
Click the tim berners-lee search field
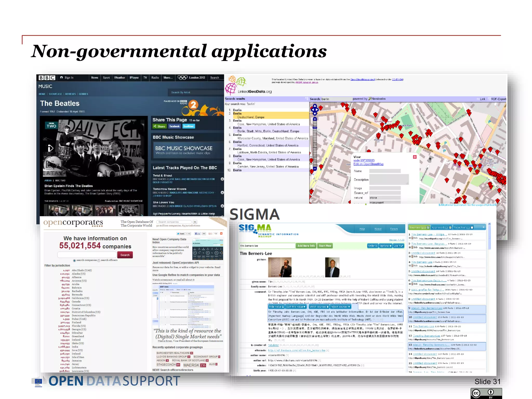(267, 246)
